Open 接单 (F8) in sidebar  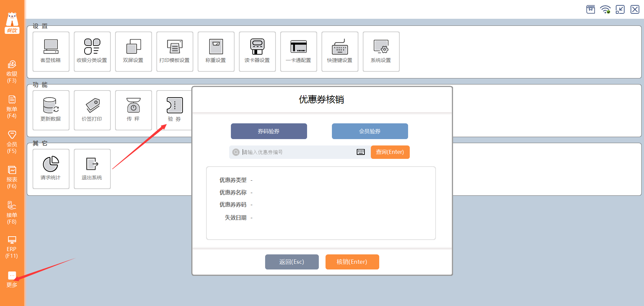[12, 213]
